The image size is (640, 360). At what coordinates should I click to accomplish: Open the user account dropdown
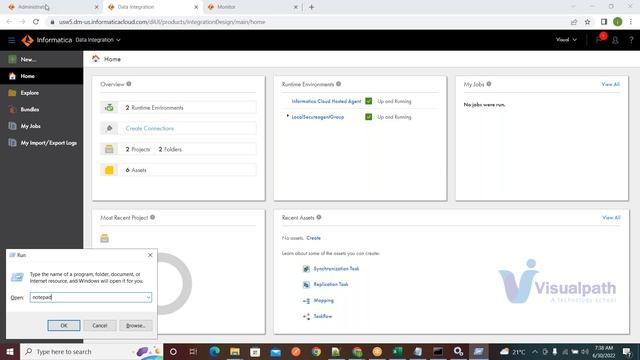[566, 40]
